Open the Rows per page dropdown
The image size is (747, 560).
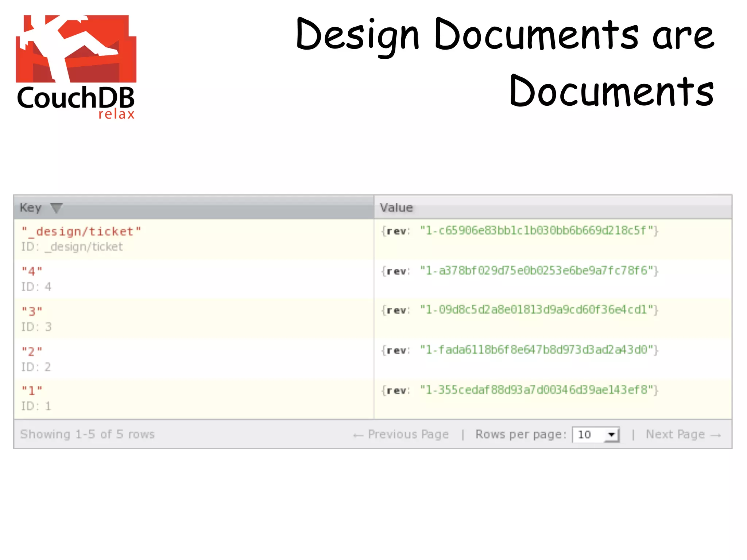[596, 435]
